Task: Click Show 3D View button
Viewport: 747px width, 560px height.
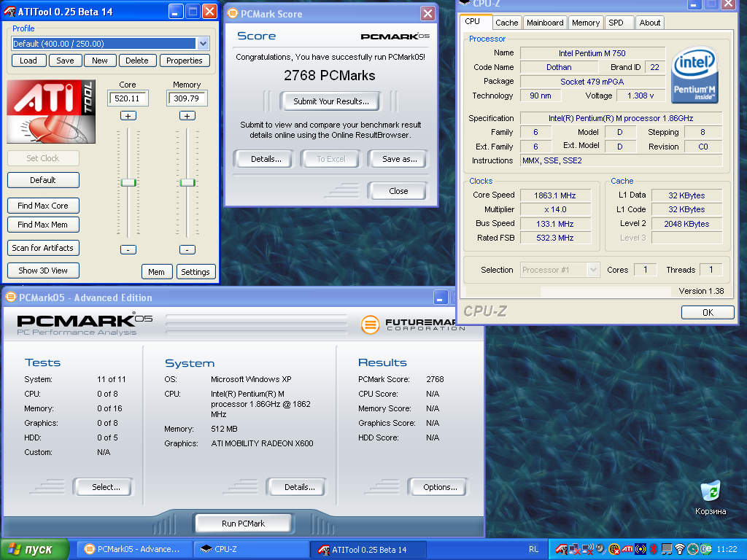Action: [x=43, y=271]
